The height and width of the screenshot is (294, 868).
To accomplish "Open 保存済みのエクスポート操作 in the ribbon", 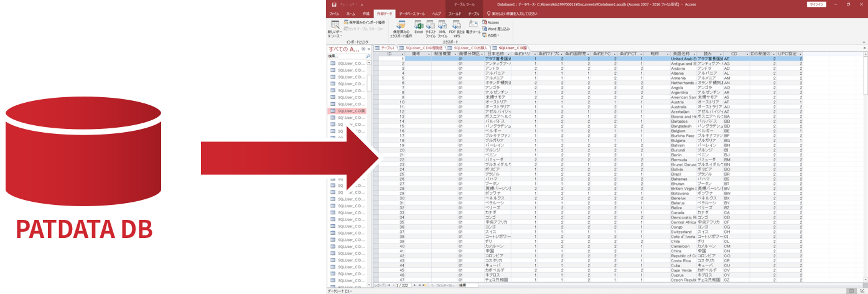I will (402, 29).
